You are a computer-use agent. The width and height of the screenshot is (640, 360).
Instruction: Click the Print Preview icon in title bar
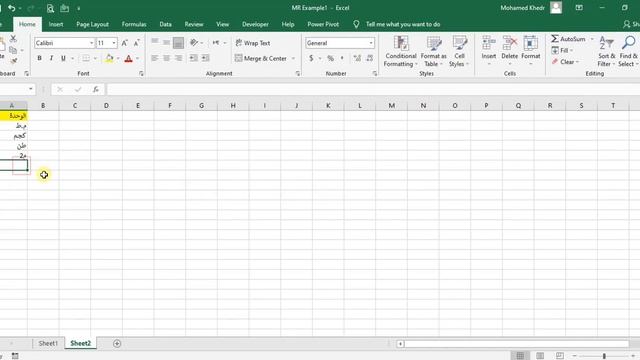pos(50,8)
